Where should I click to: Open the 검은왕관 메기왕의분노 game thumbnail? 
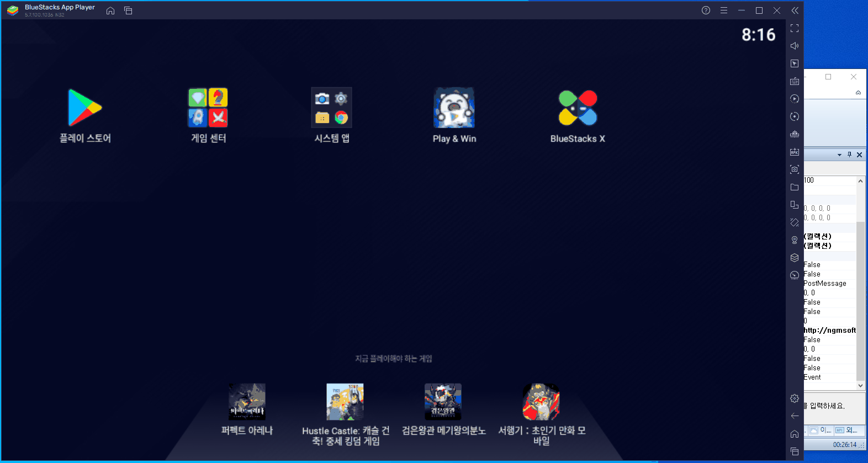point(443,402)
